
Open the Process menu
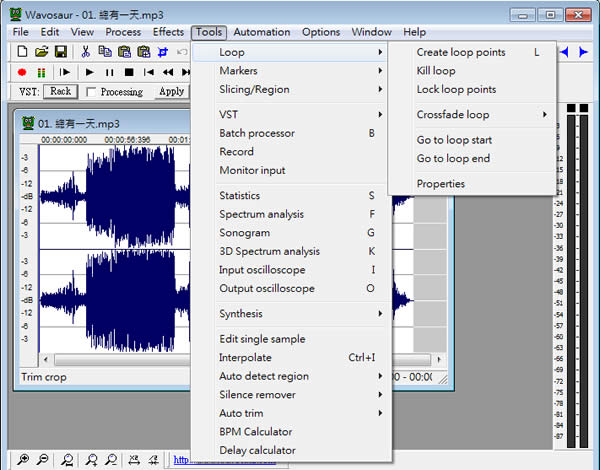123,32
